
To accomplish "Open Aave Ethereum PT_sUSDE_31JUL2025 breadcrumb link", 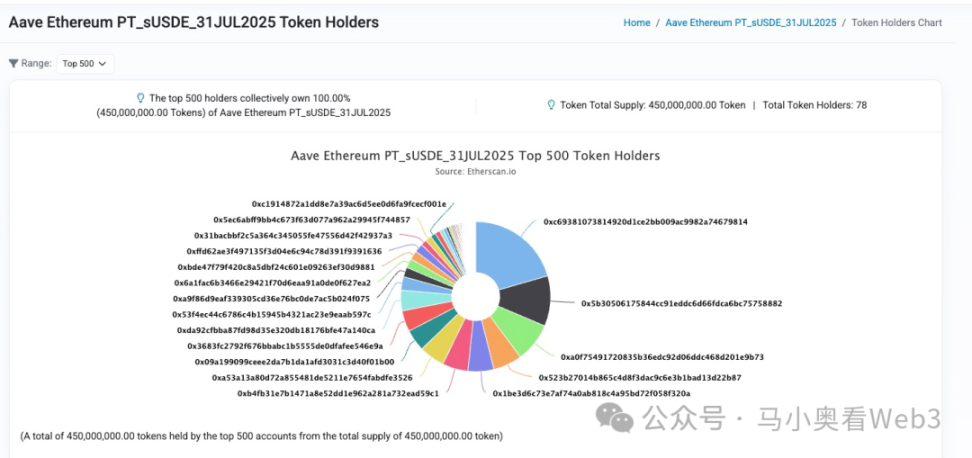I will pos(751,23).
